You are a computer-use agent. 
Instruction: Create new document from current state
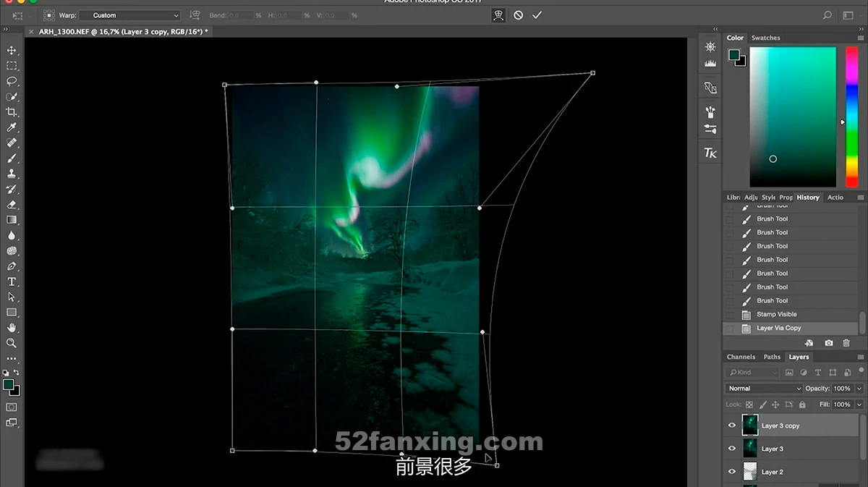[809, 343]
